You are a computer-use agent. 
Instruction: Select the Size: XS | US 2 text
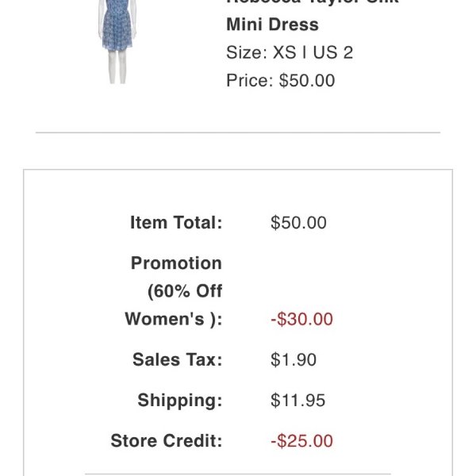[290, 52]
